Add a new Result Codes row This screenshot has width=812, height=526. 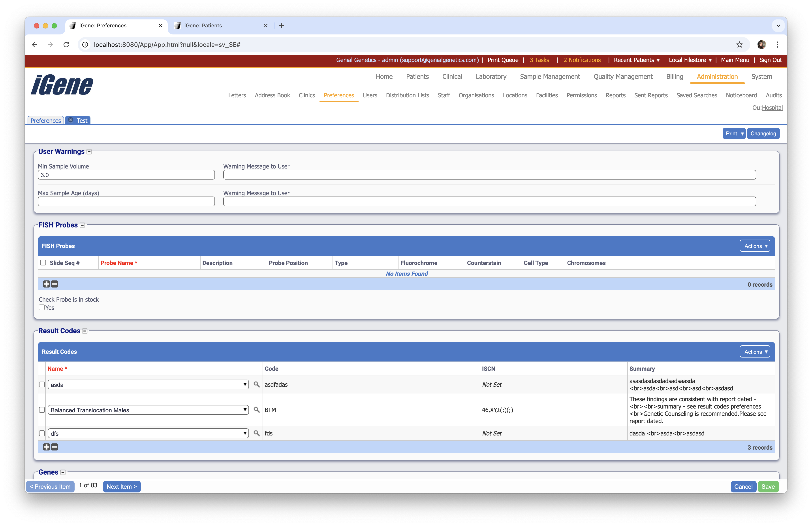coord(46,447)
